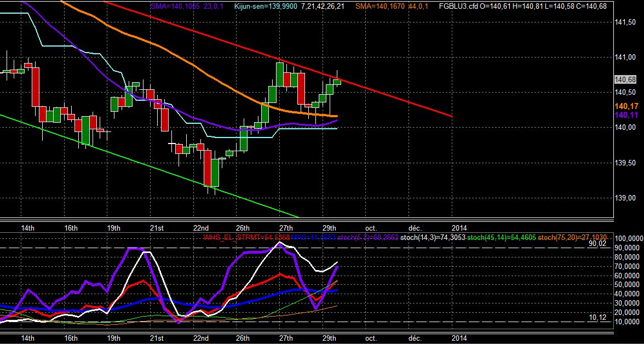Select the red WHS_EL_STPMT=54,5368 label
This screenshot has width=644, height=344.
coord(247,237)
